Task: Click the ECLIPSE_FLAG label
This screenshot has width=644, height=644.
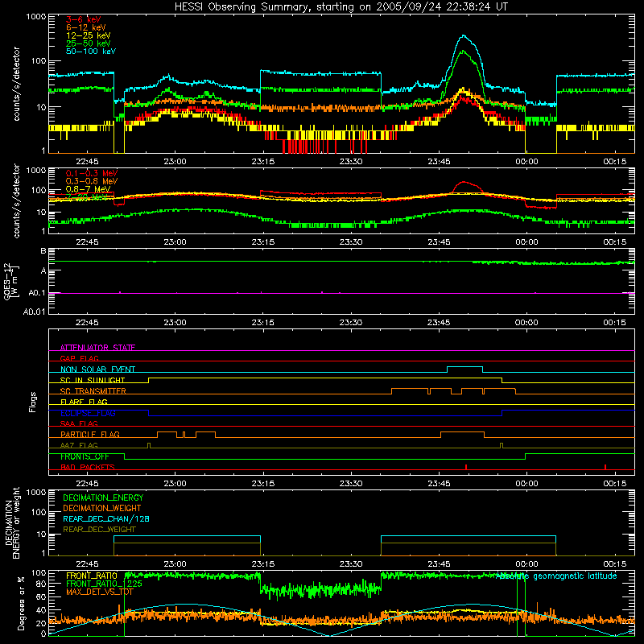Action: (88, 413)
